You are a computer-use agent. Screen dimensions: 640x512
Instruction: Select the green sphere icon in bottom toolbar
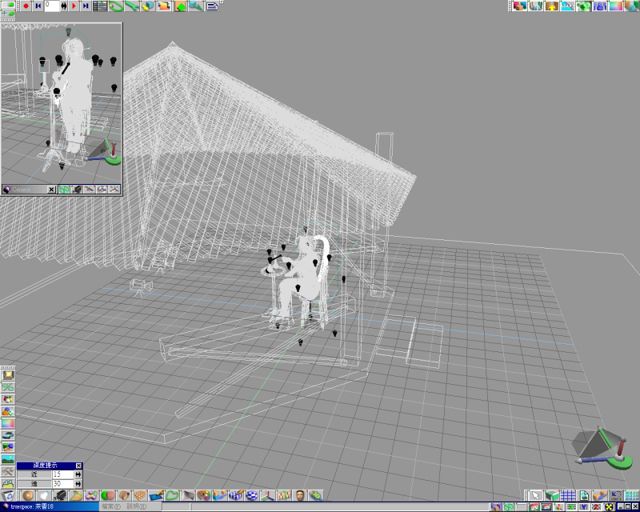tap(106, 495)
